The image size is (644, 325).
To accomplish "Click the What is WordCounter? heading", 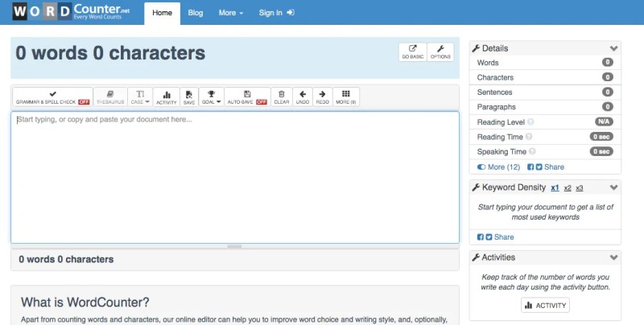I will (85, 302).
